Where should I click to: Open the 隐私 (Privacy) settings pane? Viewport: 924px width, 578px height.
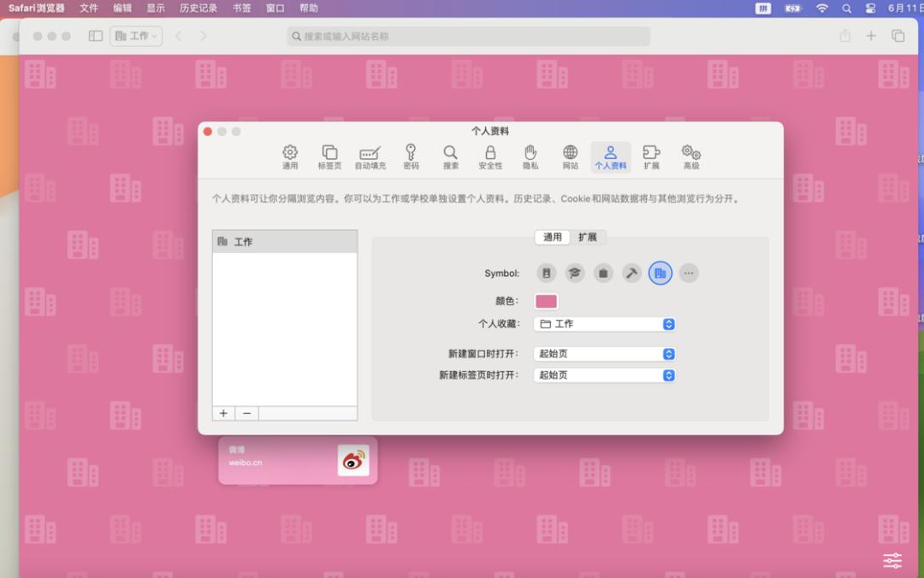click(530, 157)
